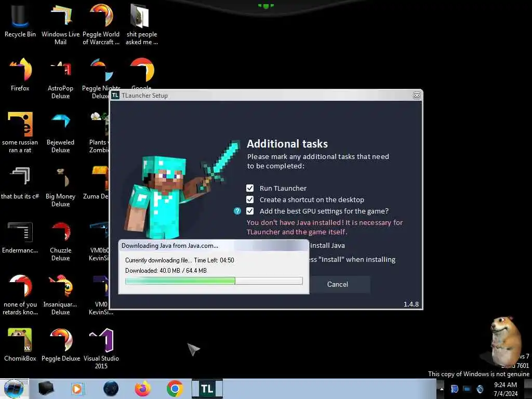
Task: Select Big Money Deluxe desktop icon
Action: click(x=60, y=187)
